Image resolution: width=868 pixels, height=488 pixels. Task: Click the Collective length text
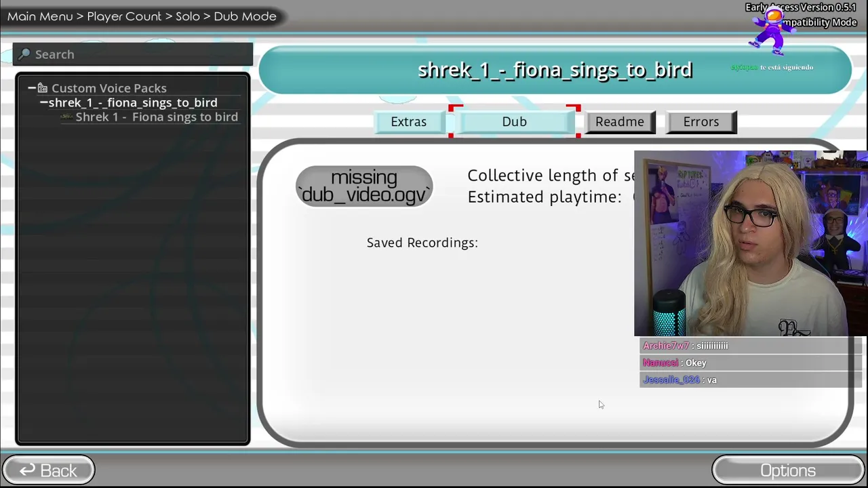click(x=551, y=176)
